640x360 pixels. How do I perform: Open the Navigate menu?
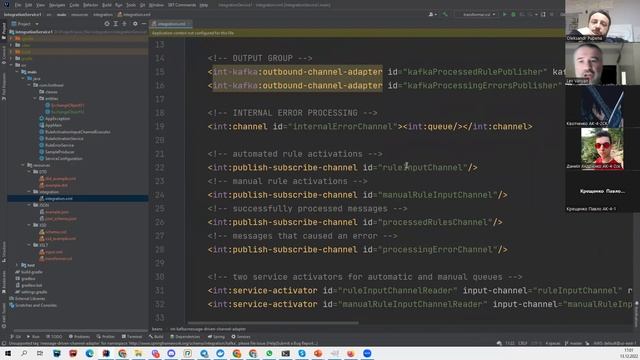[x=57, y=5]
